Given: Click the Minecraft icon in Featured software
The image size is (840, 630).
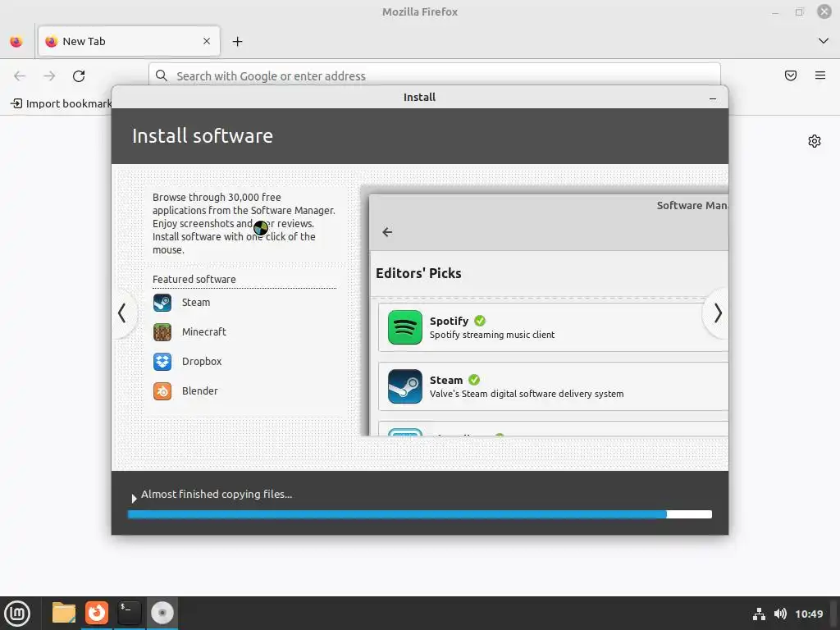Looking at the screenshot, I should [x=162, y=332].
